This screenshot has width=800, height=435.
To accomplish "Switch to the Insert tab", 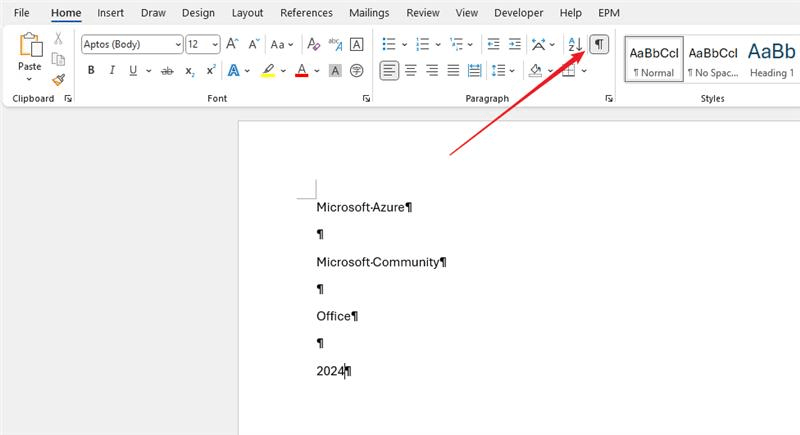I will [x=110, y=13].
